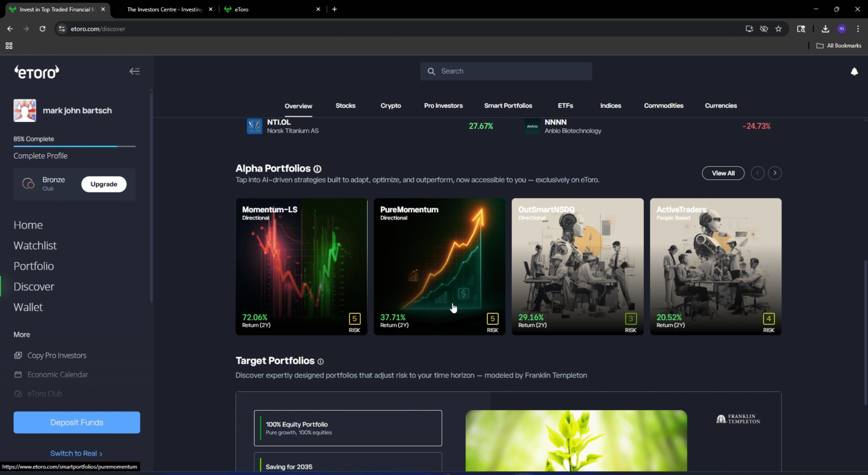Show previous Alpha Portfolios with left chevron
Viewport: 868px width, 475px height.
[757, 173]
